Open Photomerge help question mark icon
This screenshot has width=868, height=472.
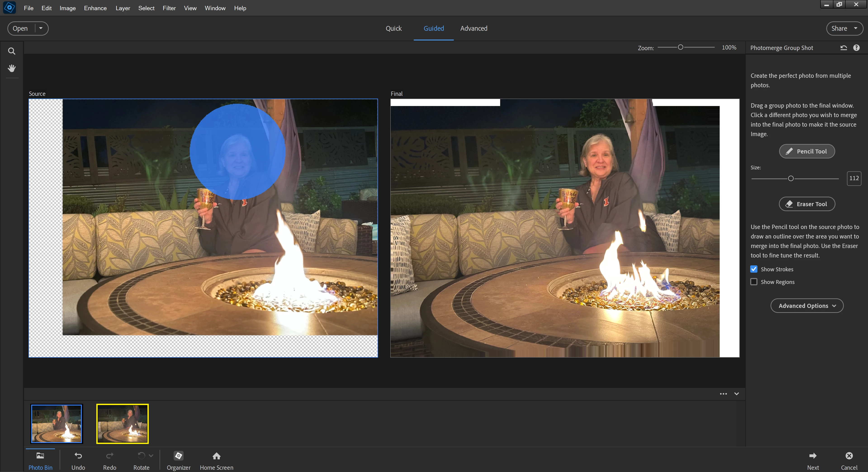[x=856, y=48]
